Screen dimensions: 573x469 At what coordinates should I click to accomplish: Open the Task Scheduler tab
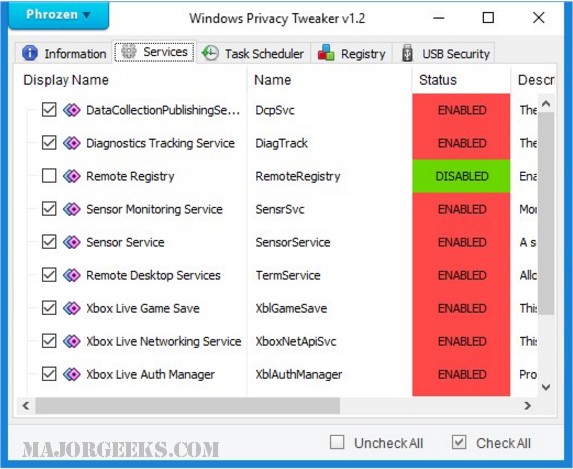click(253, 53)
